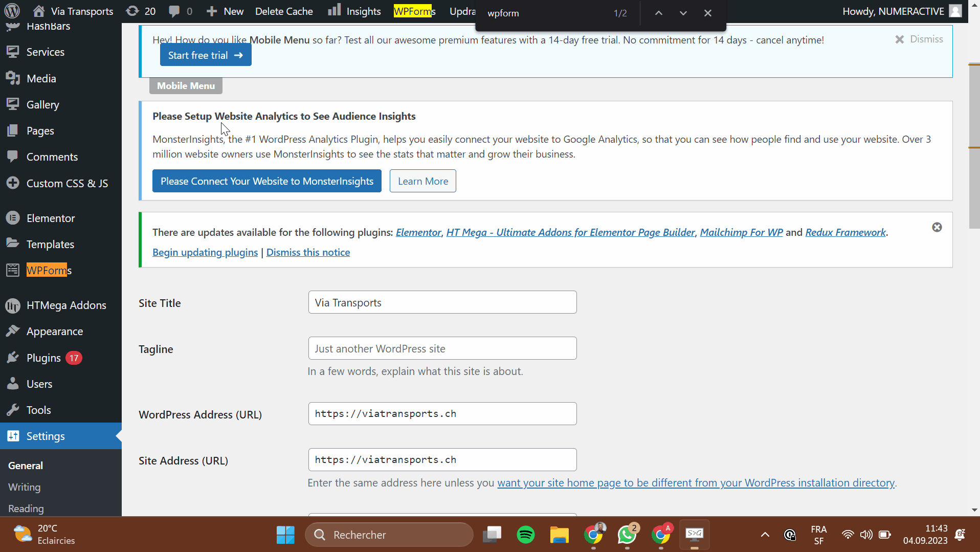The width and height of the screenshot is (980, 552).
Task: Open the FRA SF language switcher
Action: click(x=819, y=535)
